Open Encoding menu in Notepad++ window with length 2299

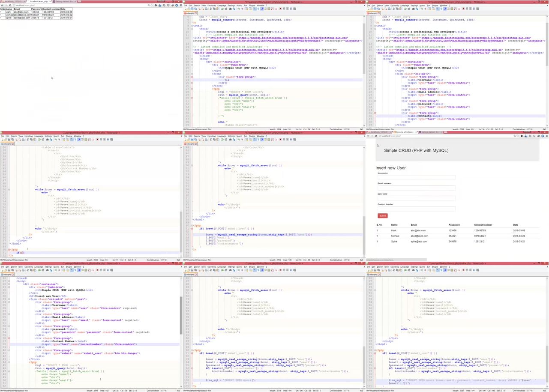coord(395,6)
